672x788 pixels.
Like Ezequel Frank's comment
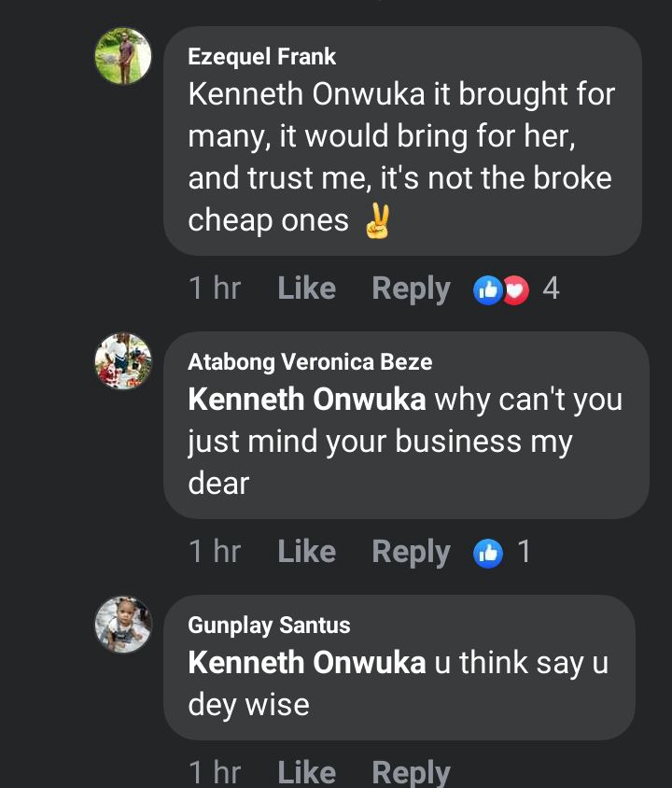pos(306,289)
